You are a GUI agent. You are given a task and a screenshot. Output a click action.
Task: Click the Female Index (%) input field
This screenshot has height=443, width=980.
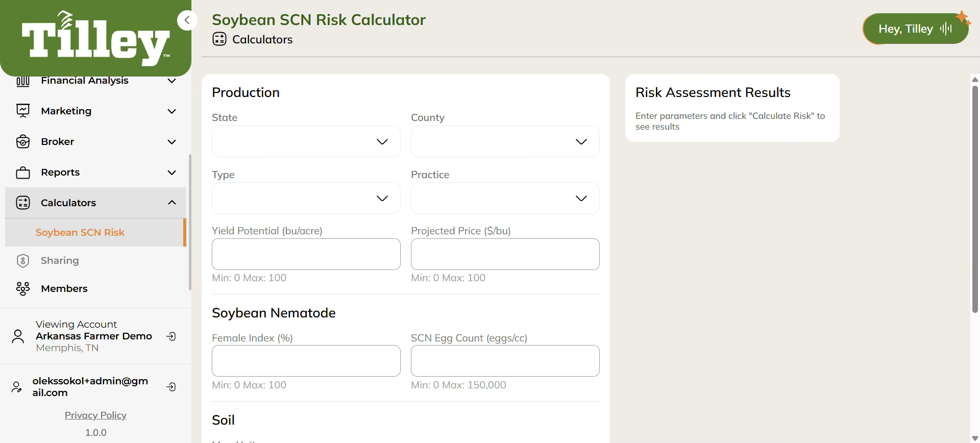[x=306, y=361]
